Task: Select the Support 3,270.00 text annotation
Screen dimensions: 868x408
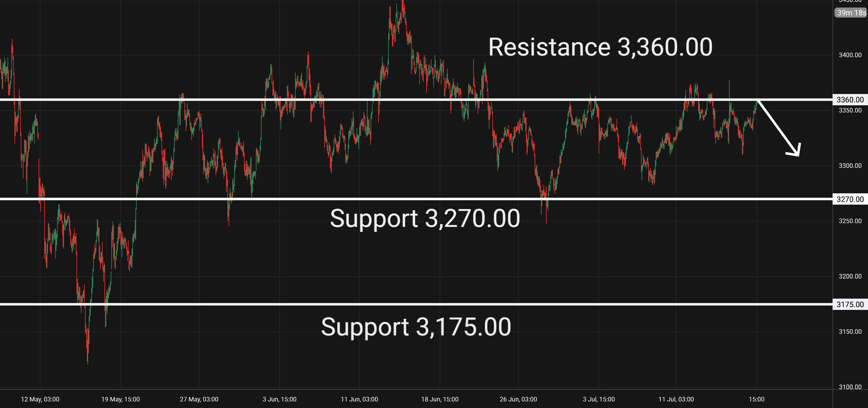Action: 425,218
